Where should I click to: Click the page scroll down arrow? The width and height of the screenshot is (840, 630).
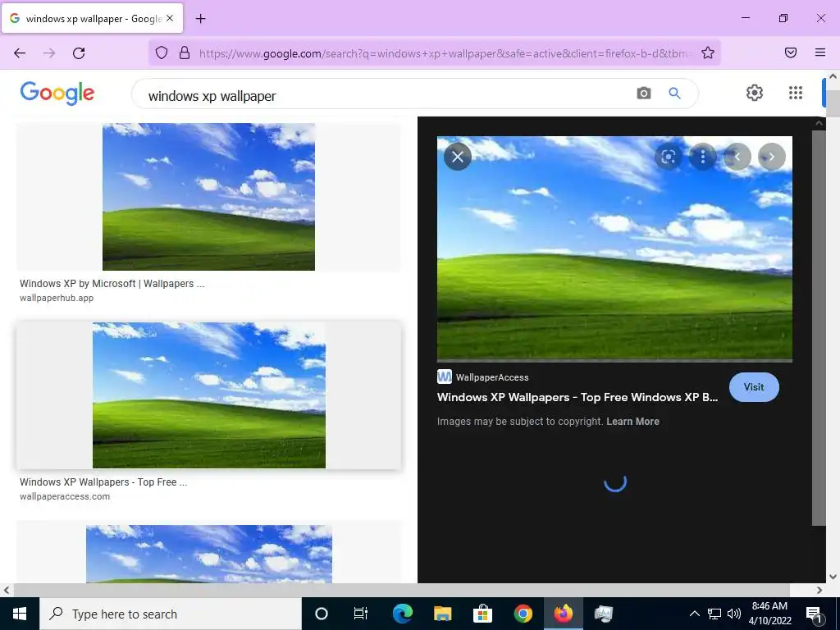click(833, 577)
